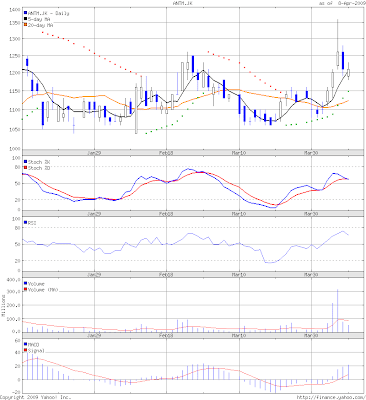Click the 1050 price axis value
This screenshot has height=400, width=366.
(15, 129)
